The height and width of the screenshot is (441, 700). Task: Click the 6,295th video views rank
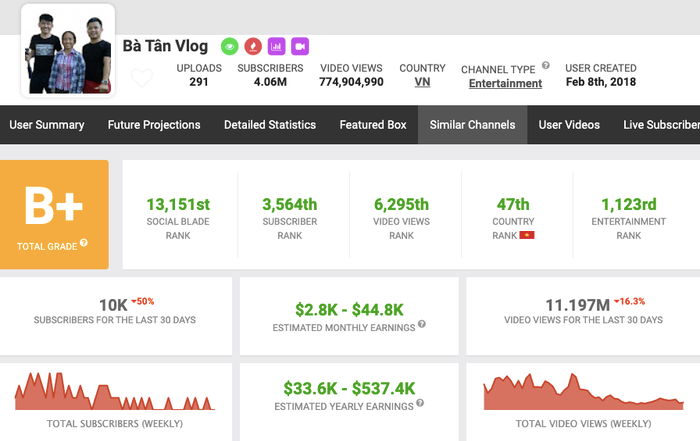401,204
